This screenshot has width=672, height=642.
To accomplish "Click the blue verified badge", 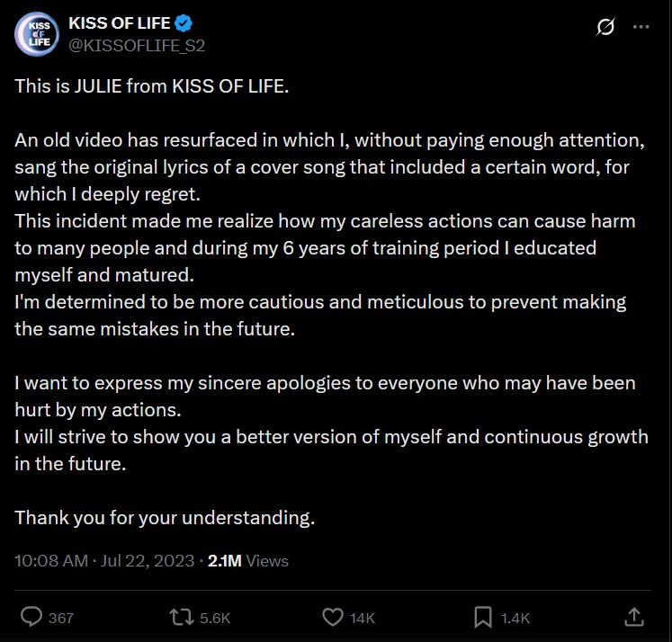I will 183,23.
